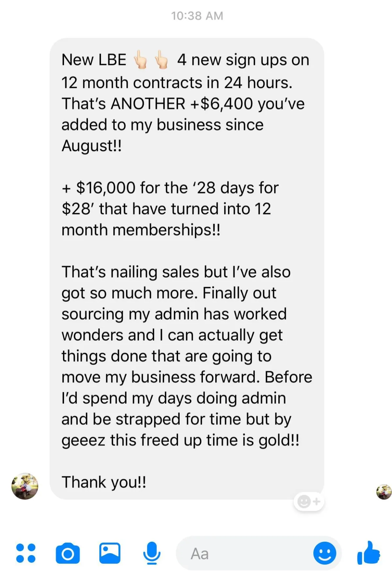392x578 pixels.
Task: Open the sender's profile picture beside message
Action: click(x=25, y=486)
